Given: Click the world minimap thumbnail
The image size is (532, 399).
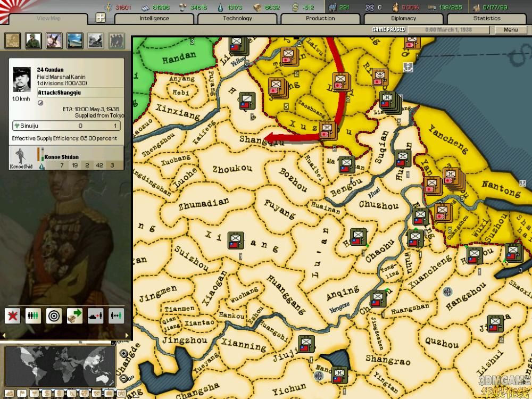Looking at the screenshot, I should (60, 367).
